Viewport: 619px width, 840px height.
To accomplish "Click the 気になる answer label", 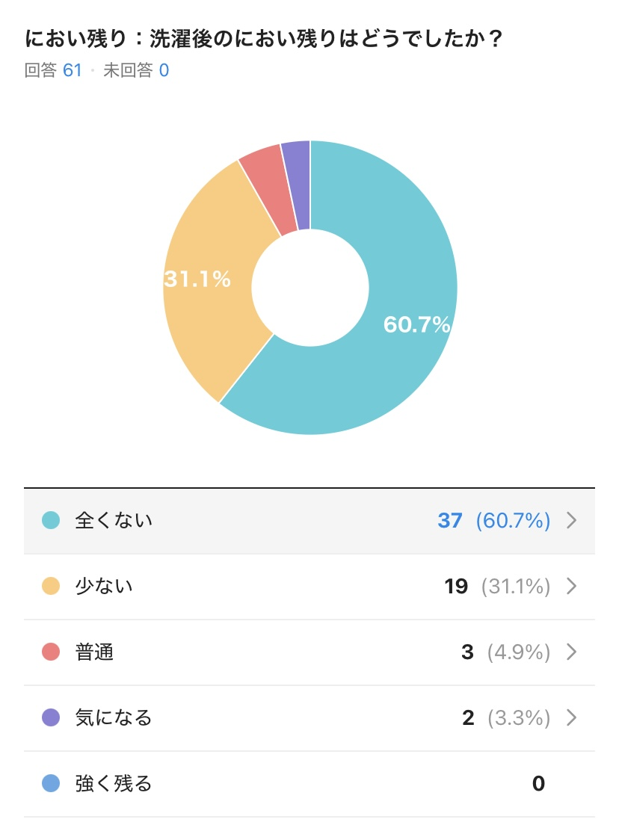I will pyautogui.click(x=114, y=717).
